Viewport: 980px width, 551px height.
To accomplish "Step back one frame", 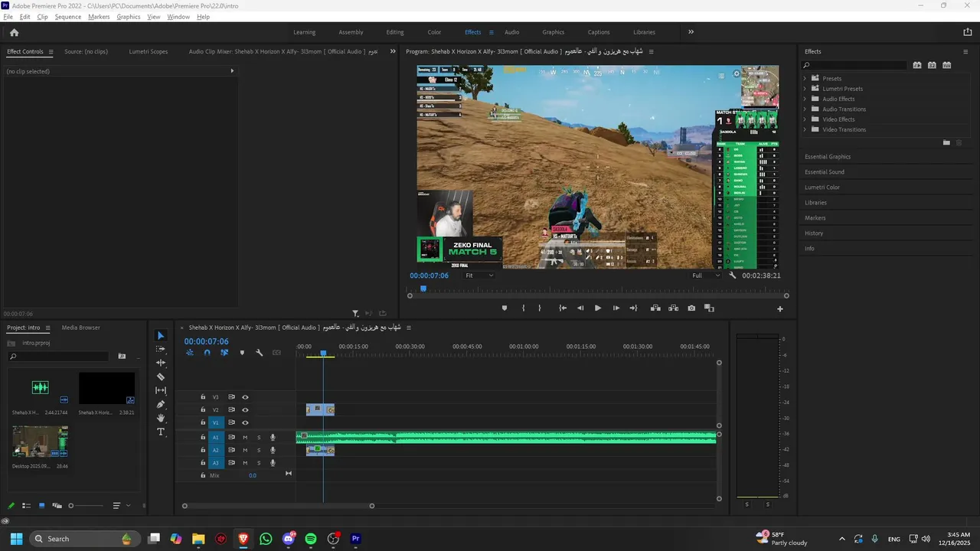I will 580,308.
